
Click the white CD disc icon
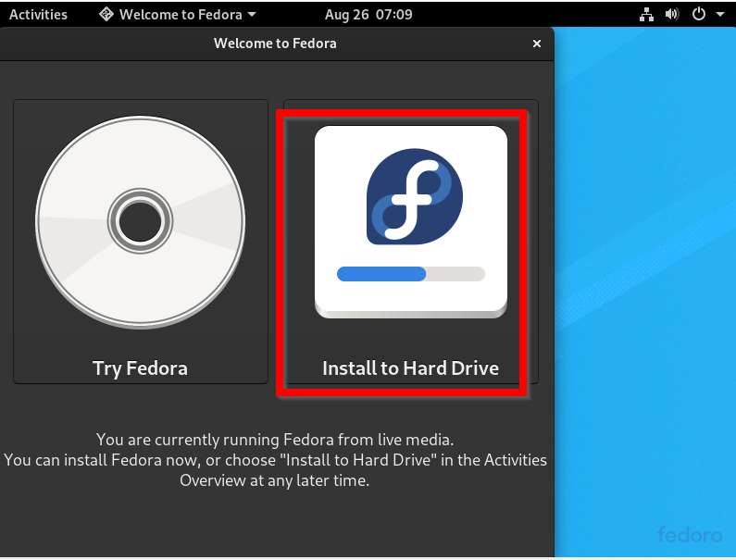click(x=141, y=222)
